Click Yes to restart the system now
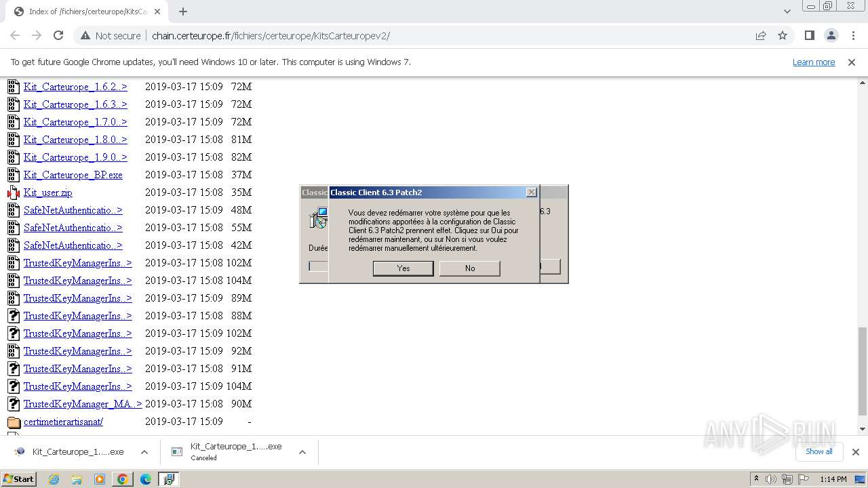The image size is (868, 488). coord(403,268)
